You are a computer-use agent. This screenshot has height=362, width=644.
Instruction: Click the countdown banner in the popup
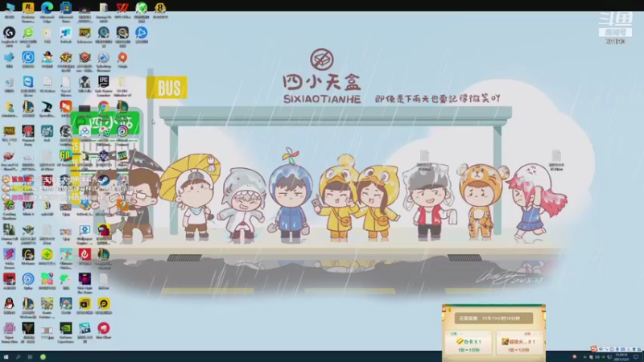[x=493, y=318]
